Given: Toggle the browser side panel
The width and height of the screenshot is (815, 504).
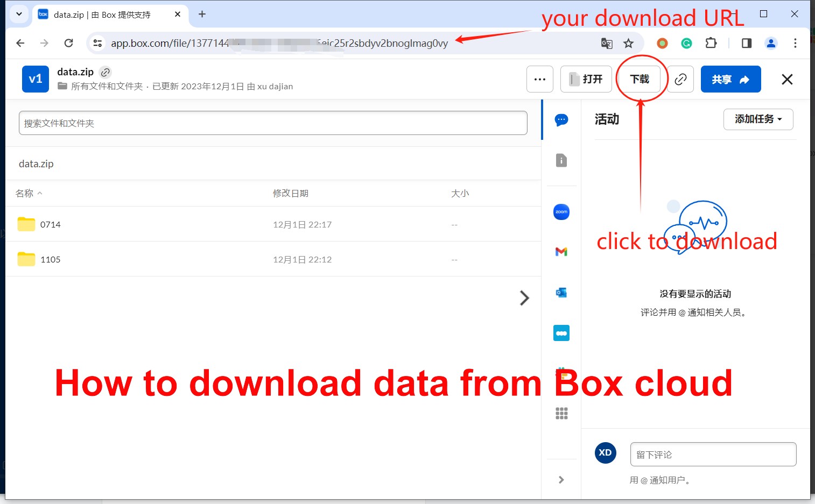Looking at the screenshot, I should click(x=746, y=44).
